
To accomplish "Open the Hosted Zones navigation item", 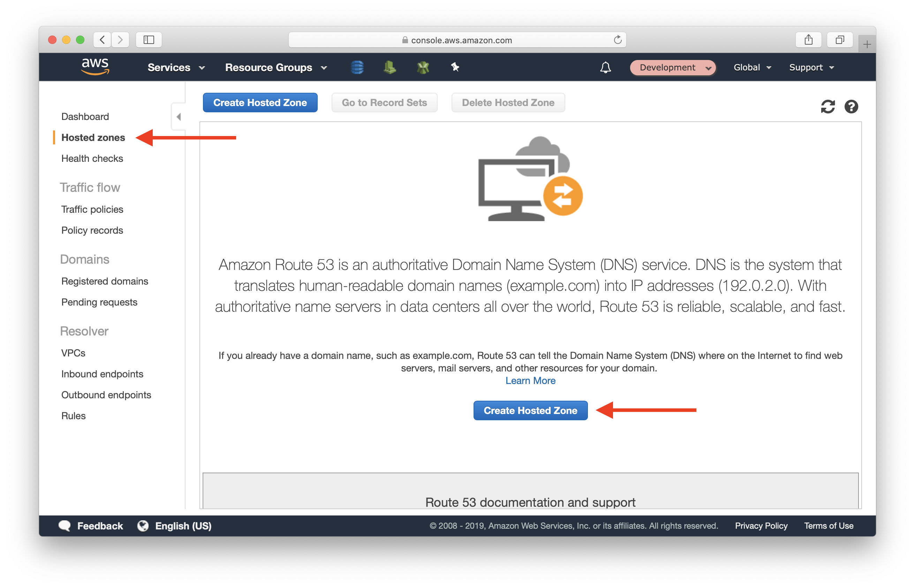I will coord(93,137).
